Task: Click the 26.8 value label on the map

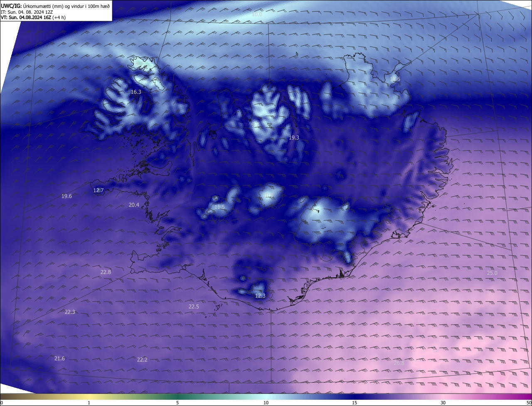Action: pos(399,363)
